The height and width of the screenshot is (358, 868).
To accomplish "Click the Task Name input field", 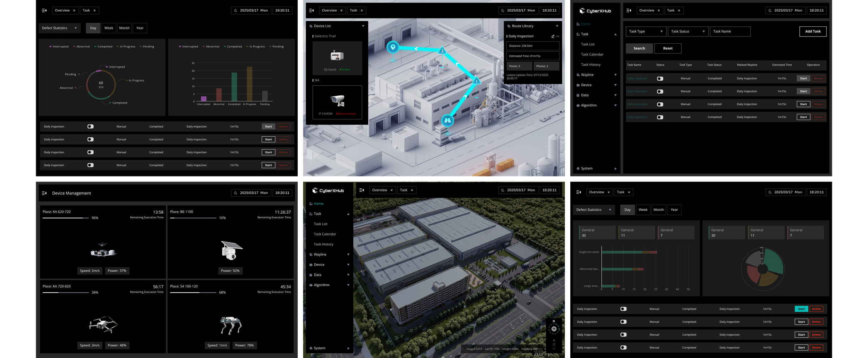I will coord(730,31).
